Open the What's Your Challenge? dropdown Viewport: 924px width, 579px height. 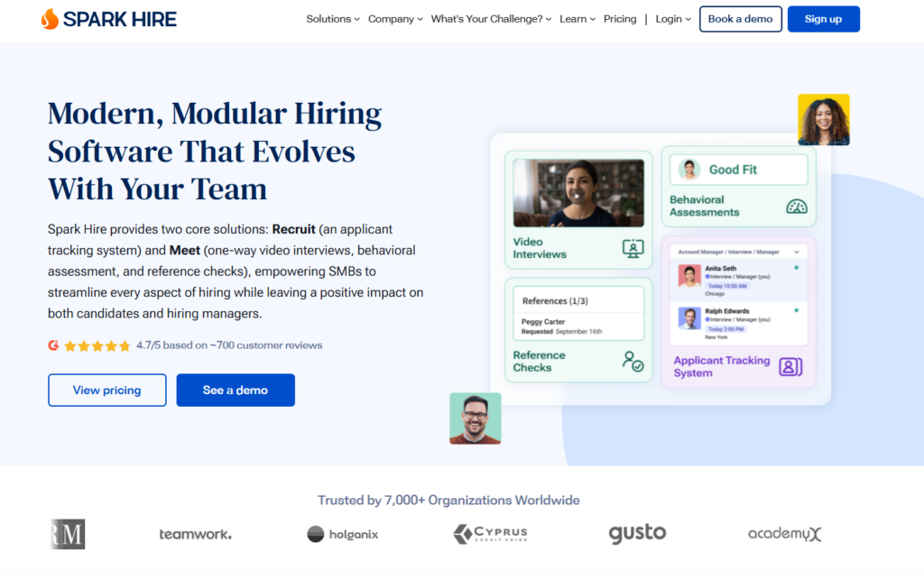tap(491, 19)
